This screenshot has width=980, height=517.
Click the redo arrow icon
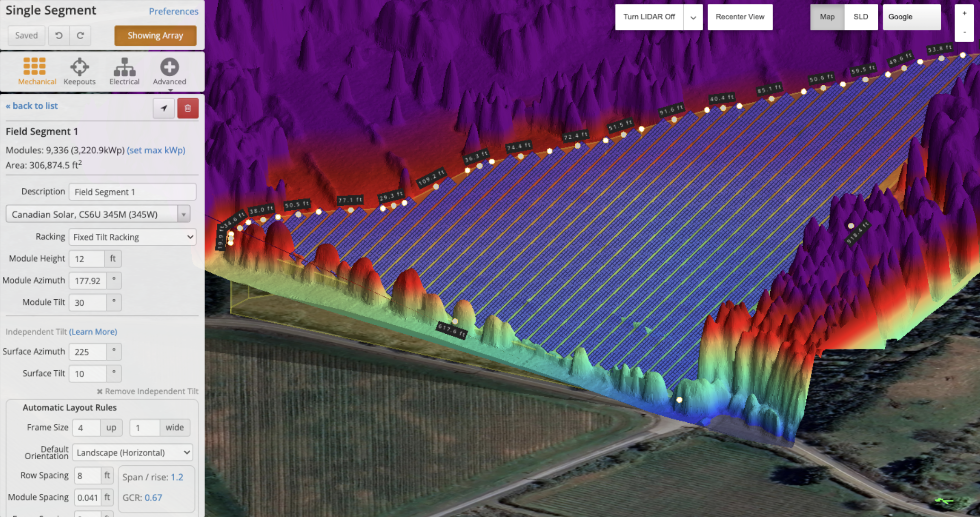80,36
